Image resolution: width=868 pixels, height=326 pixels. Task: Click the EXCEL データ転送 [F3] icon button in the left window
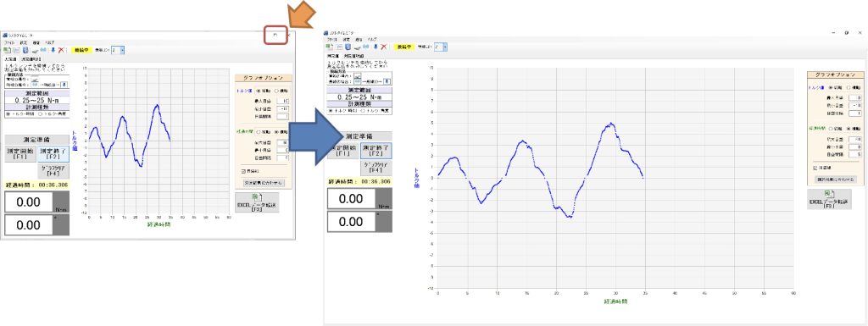coord(256,202)
